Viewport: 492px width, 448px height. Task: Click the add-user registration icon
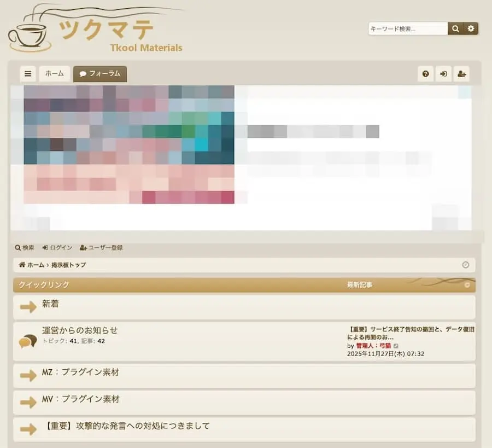point(462,74)
